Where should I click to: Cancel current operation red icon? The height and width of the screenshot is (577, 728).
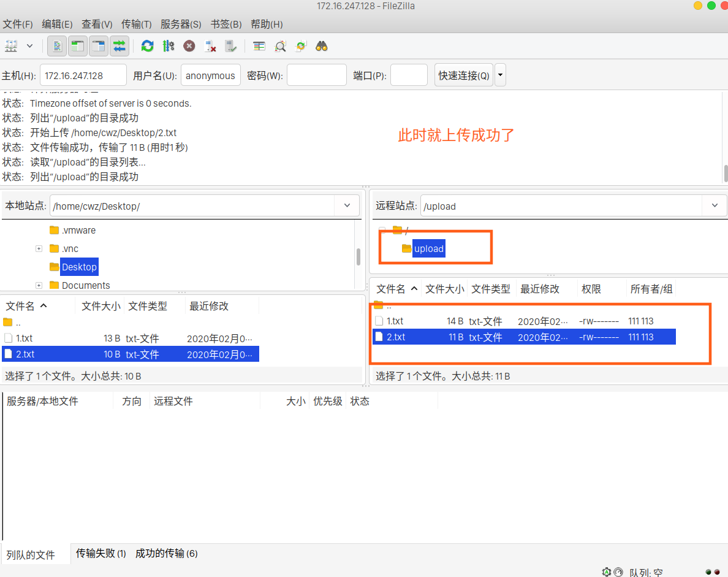point(189,46)
